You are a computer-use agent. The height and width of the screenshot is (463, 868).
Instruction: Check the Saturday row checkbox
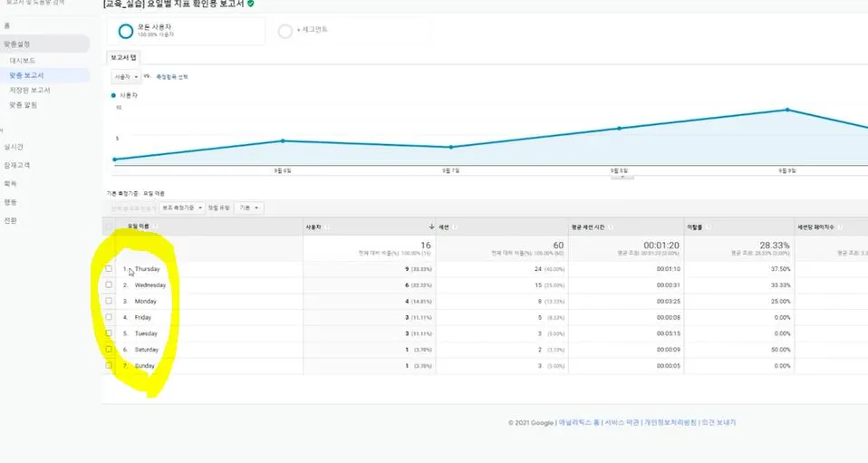click(109, 349)
